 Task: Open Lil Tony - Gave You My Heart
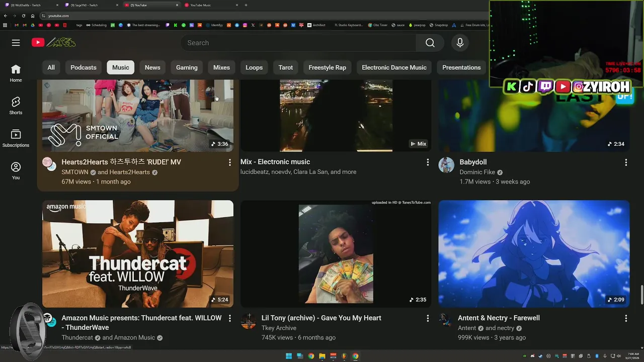[321, 318]
